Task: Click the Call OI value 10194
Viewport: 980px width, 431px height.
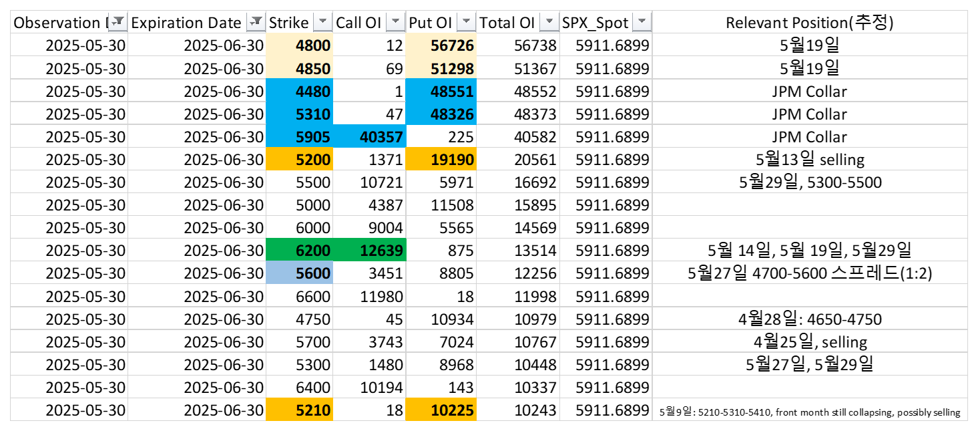Action: (370, 386)
